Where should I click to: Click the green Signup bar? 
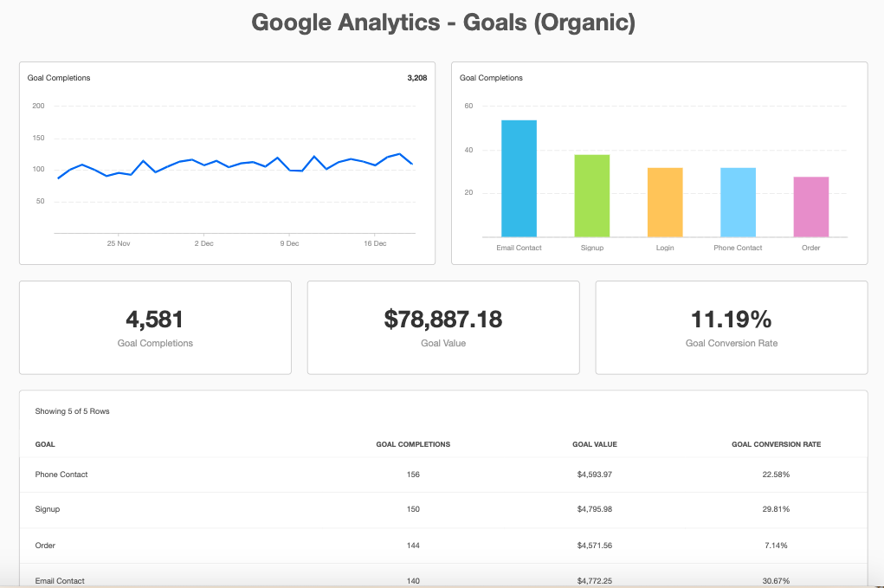(592, 196)
